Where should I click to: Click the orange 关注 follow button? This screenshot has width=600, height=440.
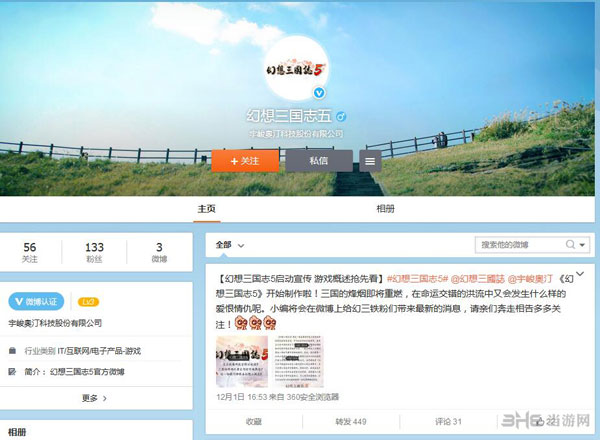(244, 160)
